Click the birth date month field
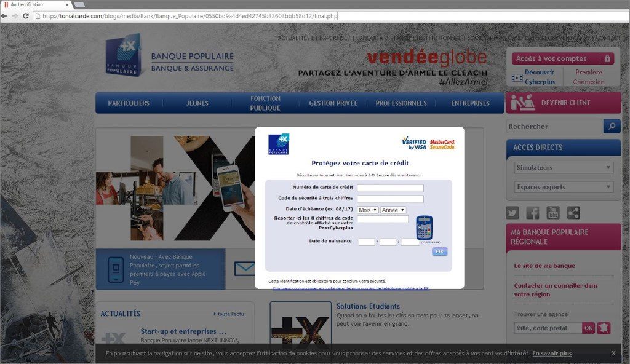The width and height of the screenshot is (630, 364). pos(388,242)
